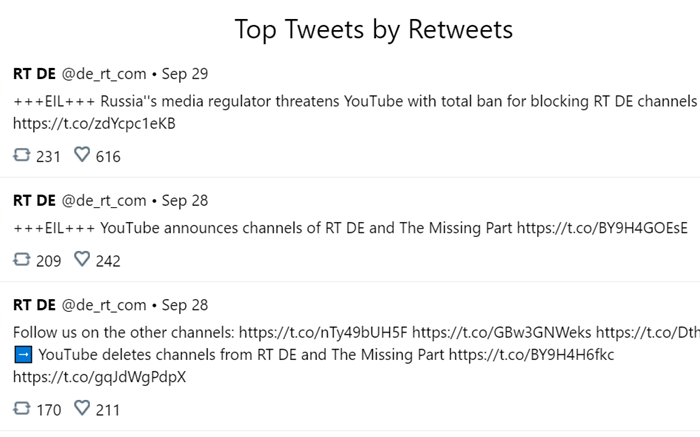Open link t.co/gqJdWgPdpX
700x437 pixels.
click(x=100, y=377)
